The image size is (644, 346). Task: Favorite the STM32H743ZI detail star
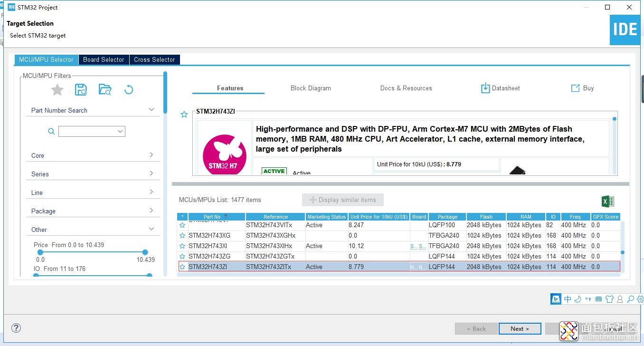tap(184, 115)
